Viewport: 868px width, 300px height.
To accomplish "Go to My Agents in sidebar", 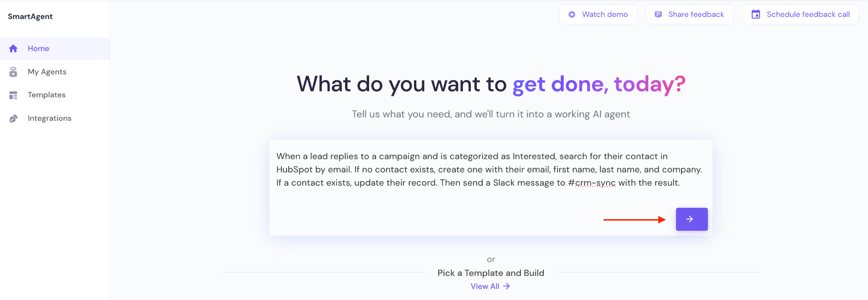I will click(x=47, y=72).
